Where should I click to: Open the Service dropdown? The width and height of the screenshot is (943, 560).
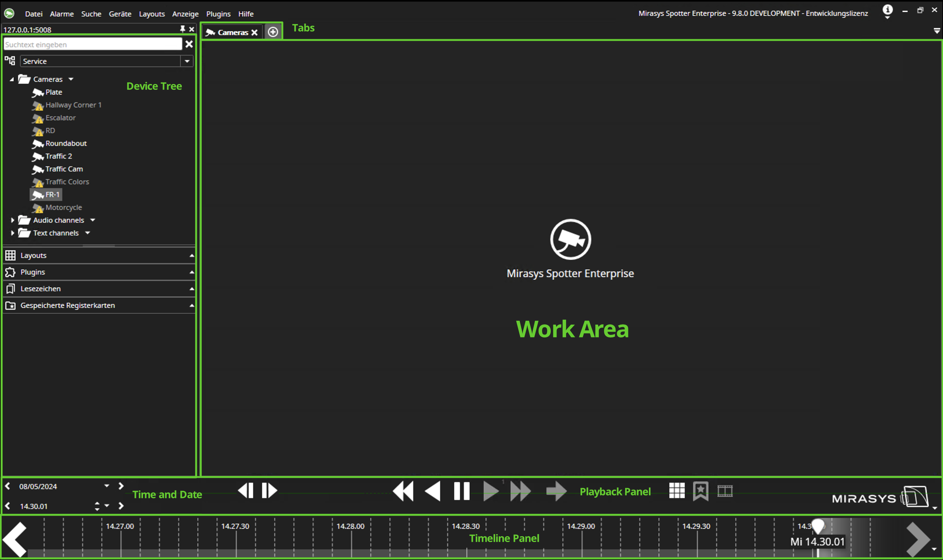coord(187,61)
